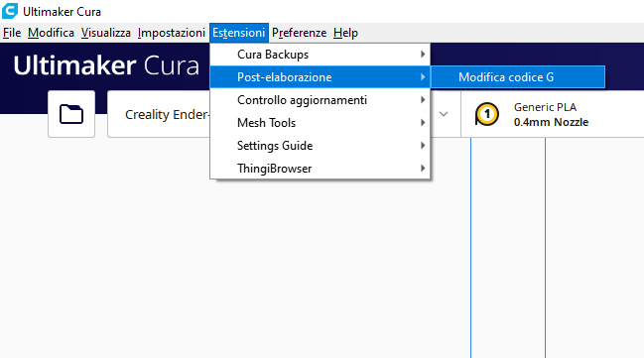This screenshot has width=644, height=358.
Task: Click the Cura logo in the title bar
Action: coord(10,11)
